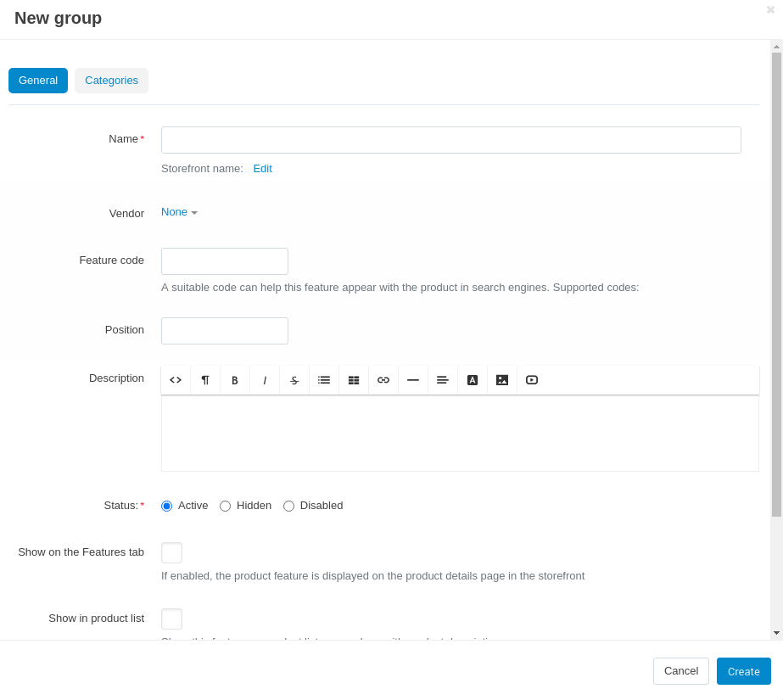Toggle HTML source code view in editor

click(x=176, y=380)
